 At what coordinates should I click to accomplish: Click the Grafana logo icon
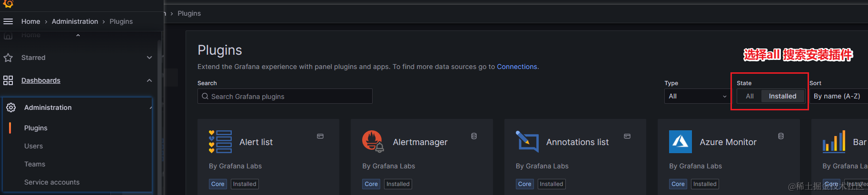[x=8, y=4]
